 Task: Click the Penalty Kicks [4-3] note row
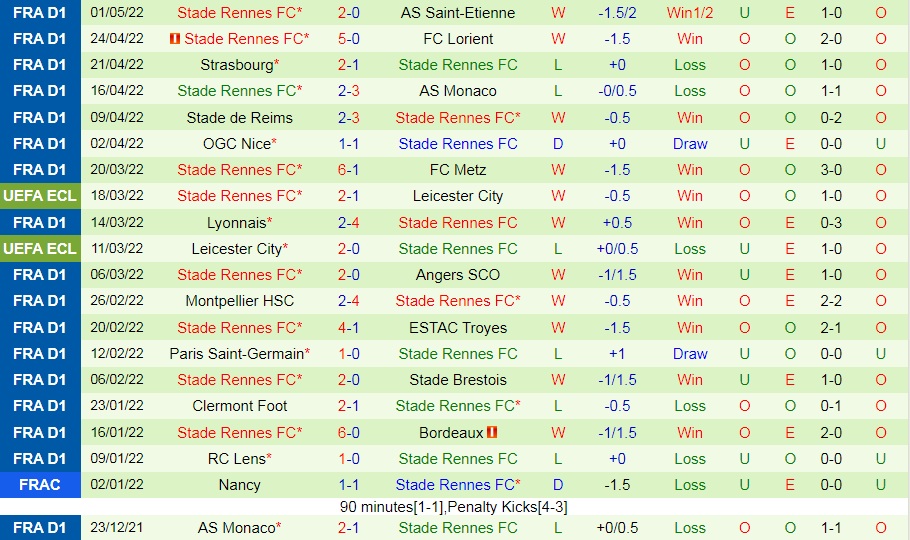[455, 507]
